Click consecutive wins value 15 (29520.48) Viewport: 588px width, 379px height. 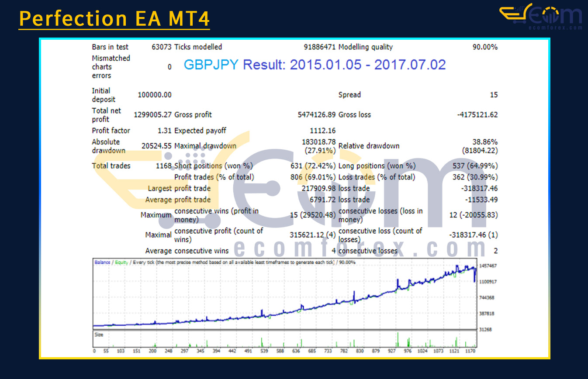tap(313, 215)
